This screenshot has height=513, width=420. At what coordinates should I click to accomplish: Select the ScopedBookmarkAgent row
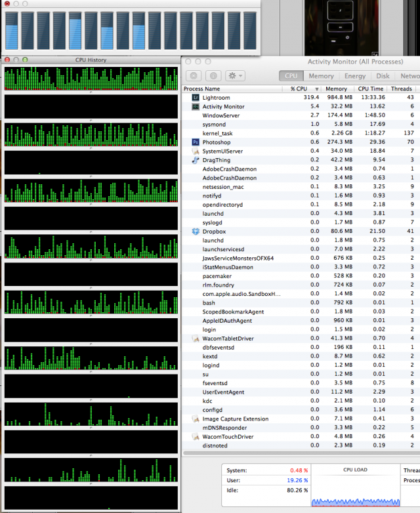[301, 312]
